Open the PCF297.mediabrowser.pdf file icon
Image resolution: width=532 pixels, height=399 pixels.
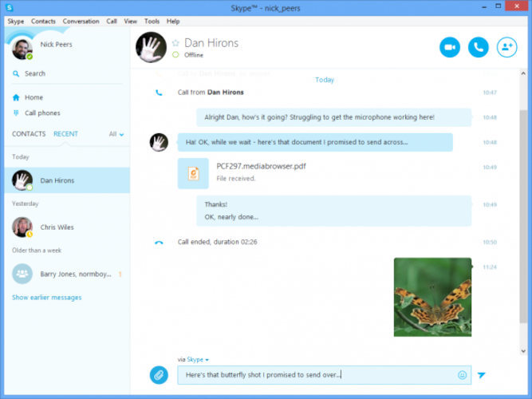point(193,173)
